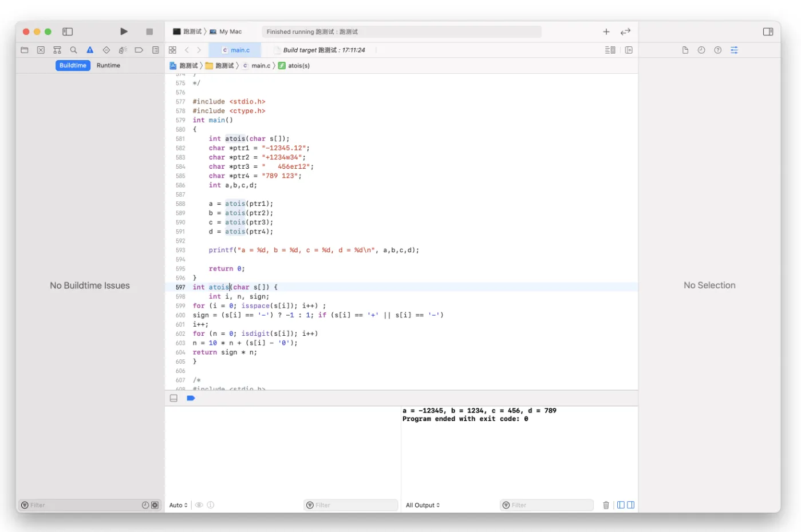Open main.c in jump bar
This screenshot has width=801, height=532.
pyautogui.click(x=257, y=65)
